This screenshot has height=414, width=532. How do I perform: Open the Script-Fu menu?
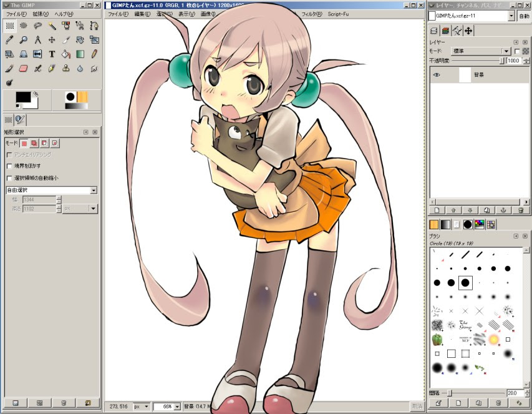[338, 14]
